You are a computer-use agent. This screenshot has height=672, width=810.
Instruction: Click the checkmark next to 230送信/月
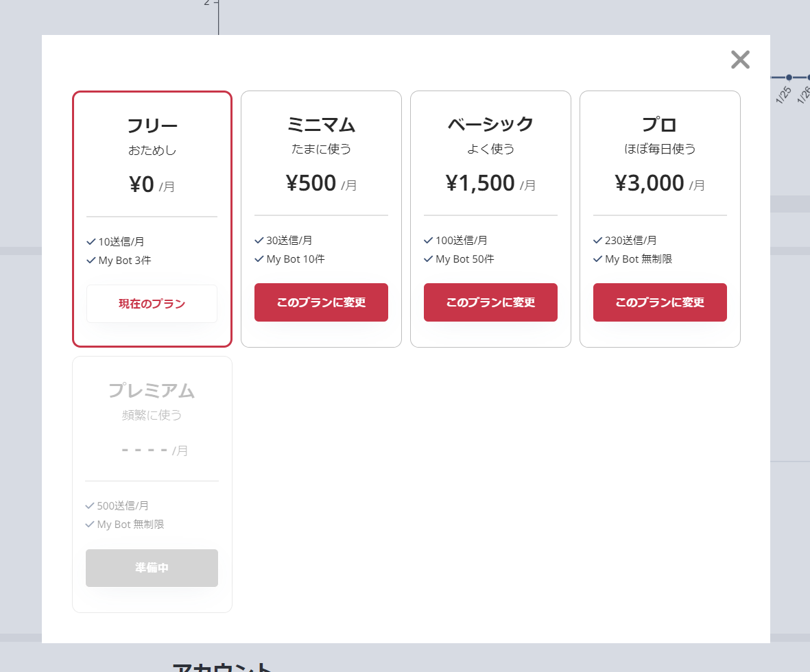click(x=598, y=240)
